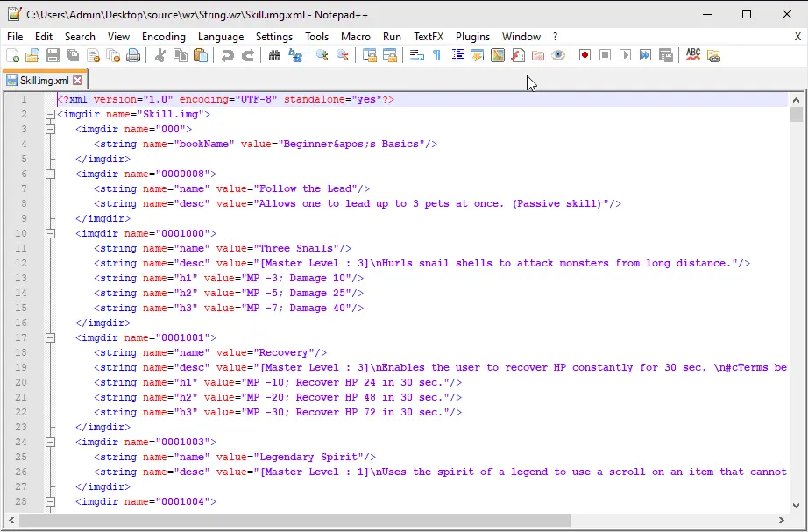Collapse the imgdir "000" fold on line 3
The height and width of the screenshot is (532, 808).
[50, 130]
